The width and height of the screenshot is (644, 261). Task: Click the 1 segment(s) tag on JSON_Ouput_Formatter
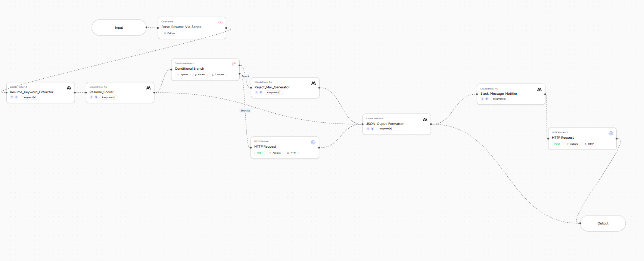385,129
